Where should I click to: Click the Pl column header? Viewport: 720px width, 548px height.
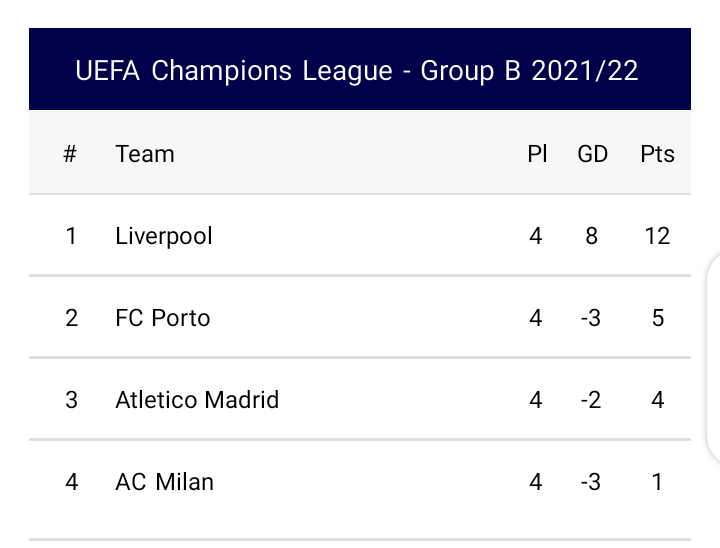[537, 153]
